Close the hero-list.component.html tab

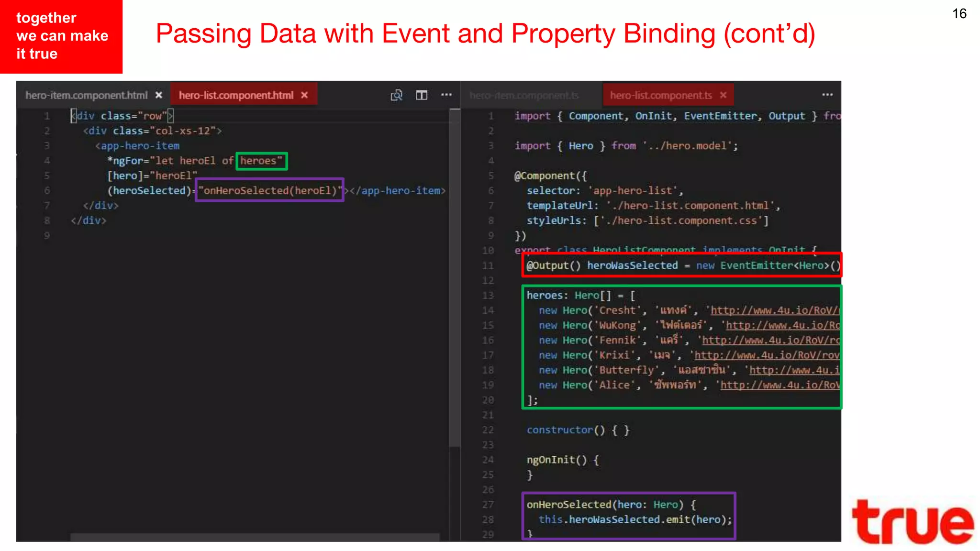tap(304, 95)
